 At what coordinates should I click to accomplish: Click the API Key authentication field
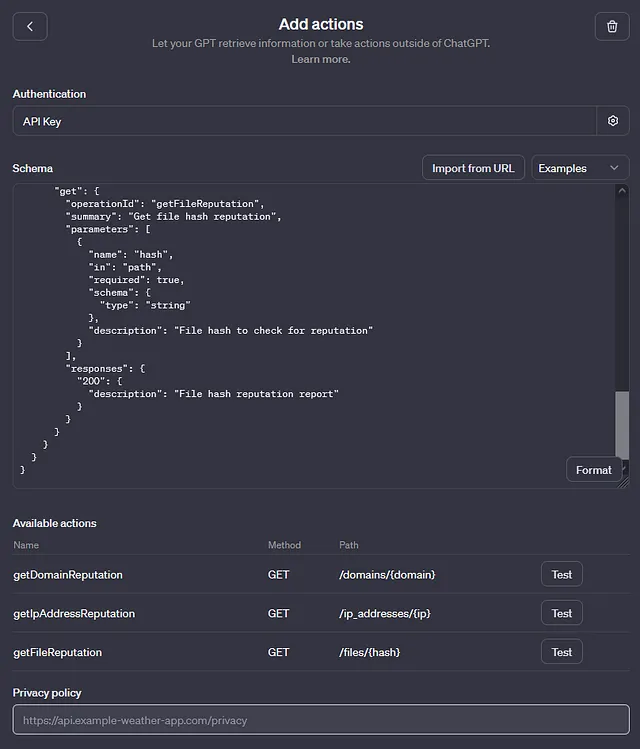point(305,121)
